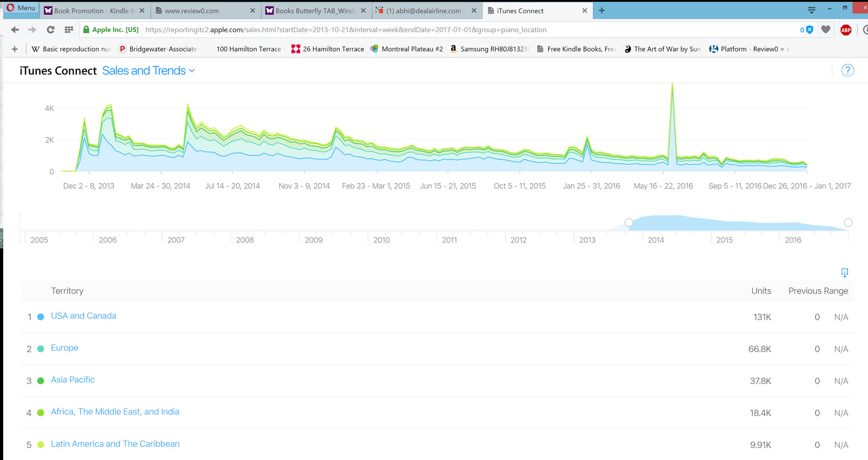
Task: Sort by Territory column header
Action: click(67, 290)
